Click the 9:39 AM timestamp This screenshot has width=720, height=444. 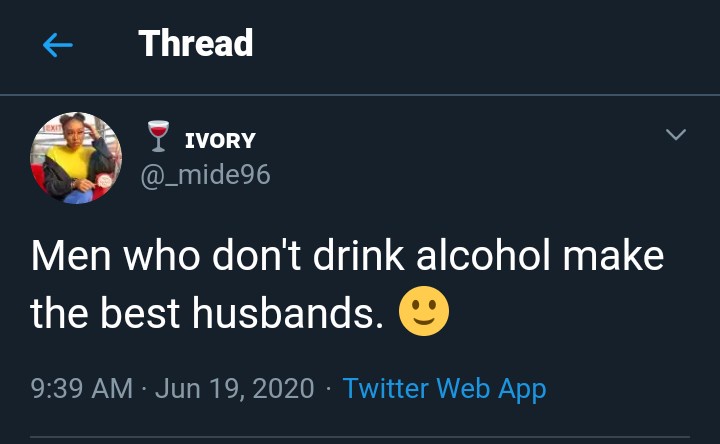click(83, 388)
